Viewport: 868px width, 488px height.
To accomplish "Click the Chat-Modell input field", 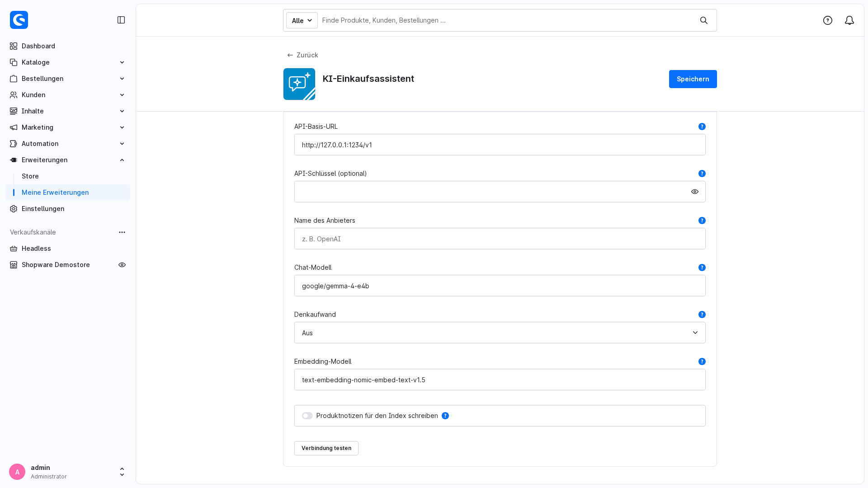I will pos(500,286).
